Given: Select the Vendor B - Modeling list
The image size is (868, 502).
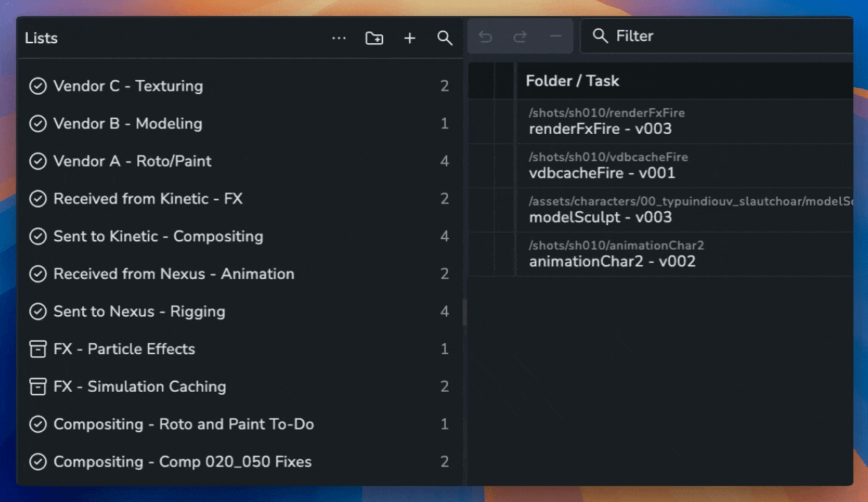Looking at the screenshot, I should click(127, 124).
